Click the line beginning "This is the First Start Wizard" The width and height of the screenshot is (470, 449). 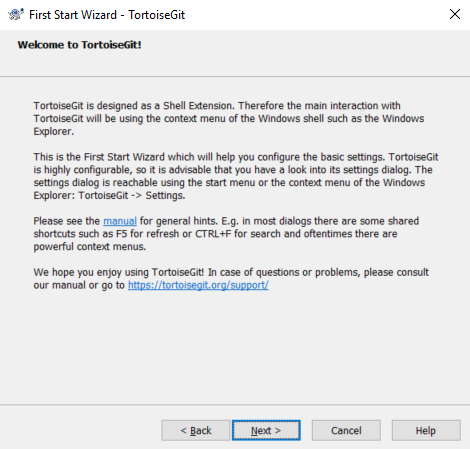click(x=236, y=157)
